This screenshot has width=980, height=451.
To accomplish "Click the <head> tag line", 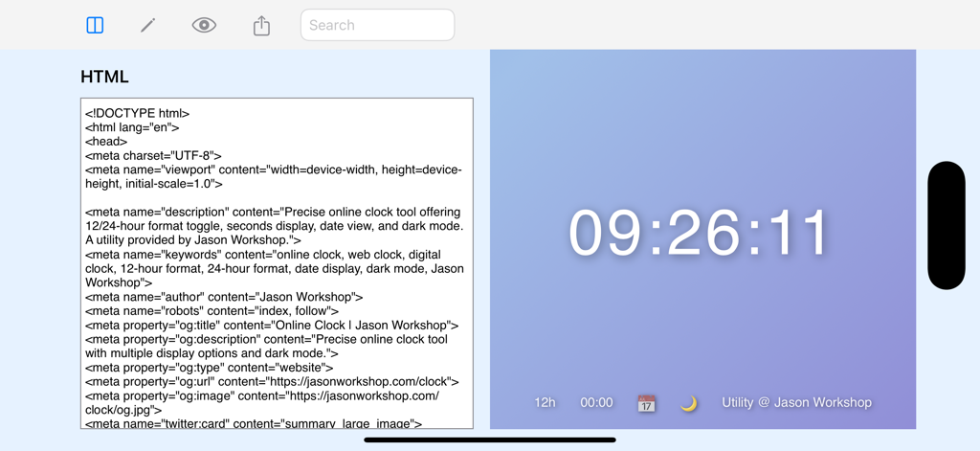I will click(106, 142).
